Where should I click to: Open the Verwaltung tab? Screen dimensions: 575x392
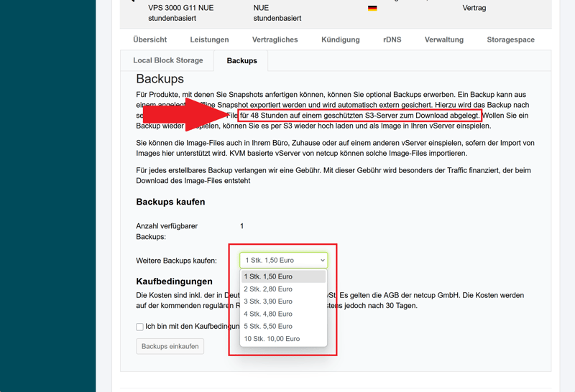point(443,39)
